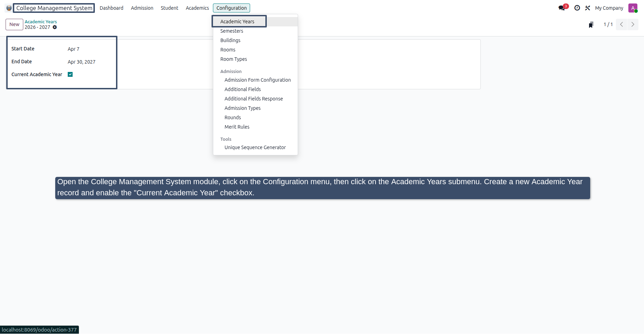The width and height of the screenshot is (644, 334).
Task: Click the New button
Action: pos(14,24)
